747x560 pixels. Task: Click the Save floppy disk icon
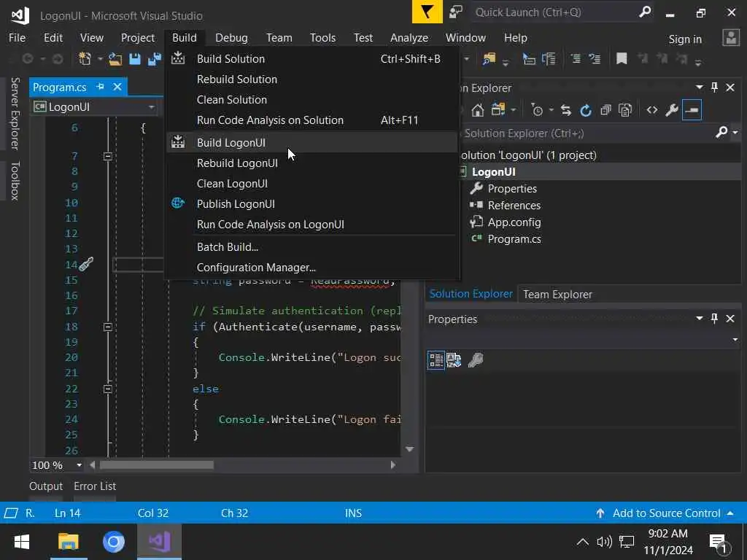[135, 59]
